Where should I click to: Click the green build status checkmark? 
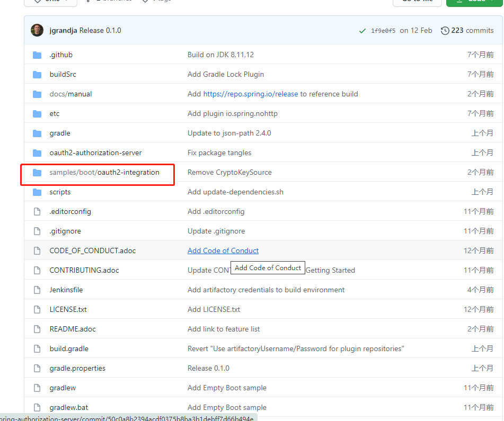(362, 31)
